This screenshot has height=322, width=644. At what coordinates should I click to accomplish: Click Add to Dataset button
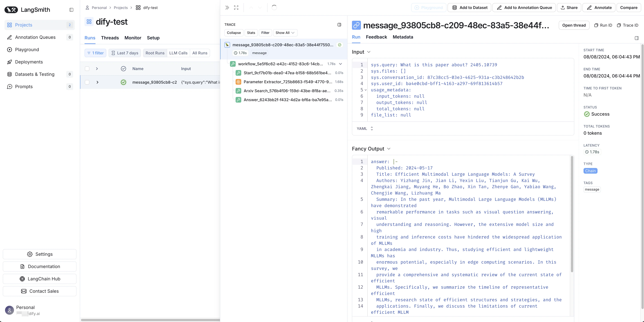point(469,8)
